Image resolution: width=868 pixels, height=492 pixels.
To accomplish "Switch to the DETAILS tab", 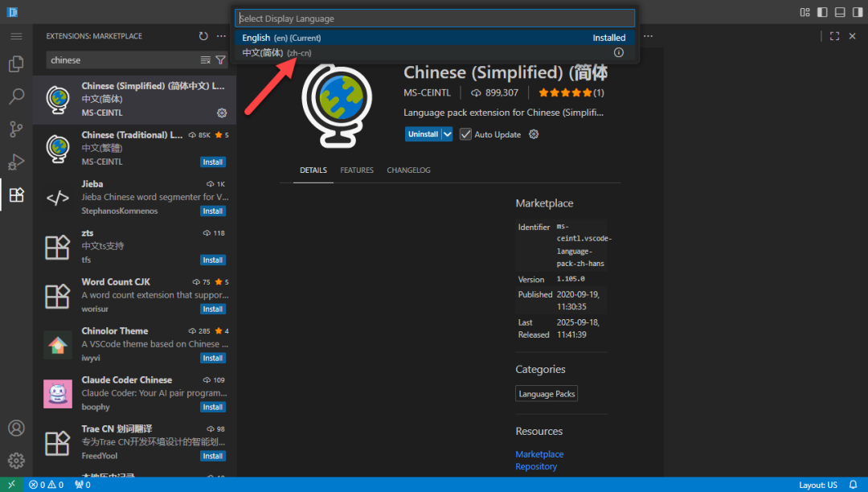I will click(313, 170).
